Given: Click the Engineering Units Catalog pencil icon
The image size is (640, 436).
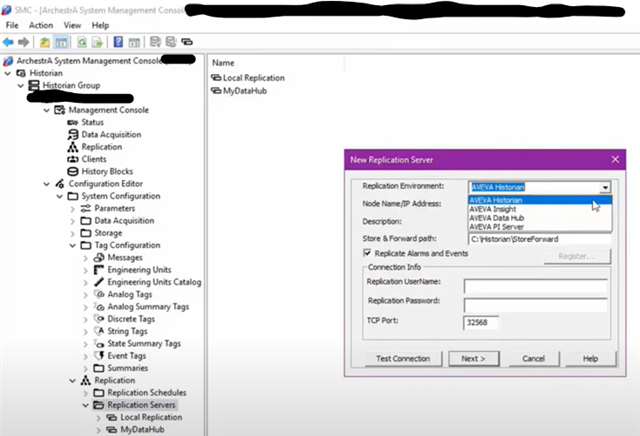Looking at the screenshot, I should (x=99, y=282).
